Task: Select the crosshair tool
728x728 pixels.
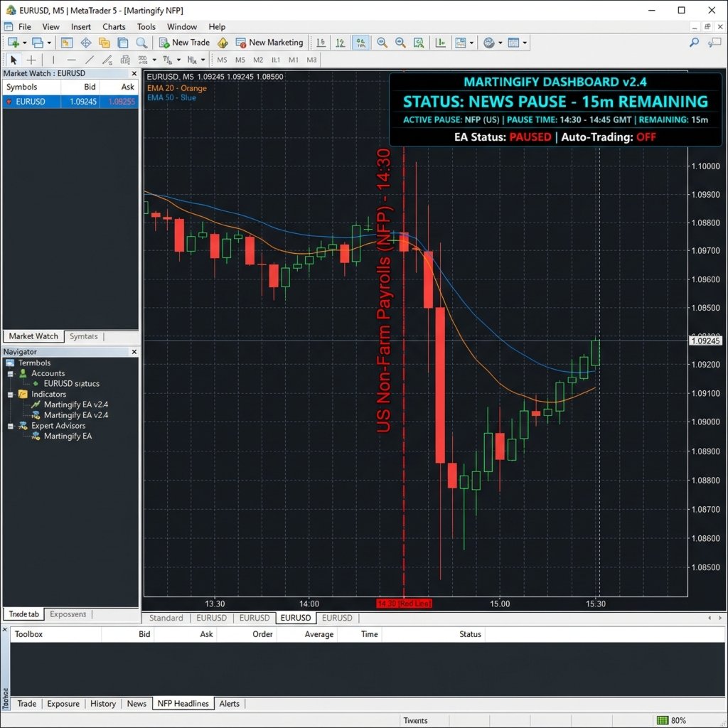Action: point(31,60)
